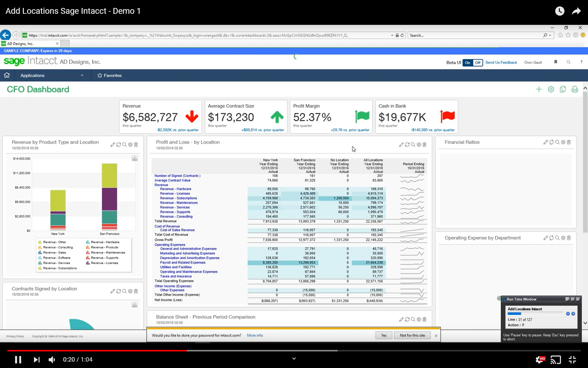This screenshot has height=368, width=588.
Task: Cast video to a TV
Action: [x=556, y=359]
